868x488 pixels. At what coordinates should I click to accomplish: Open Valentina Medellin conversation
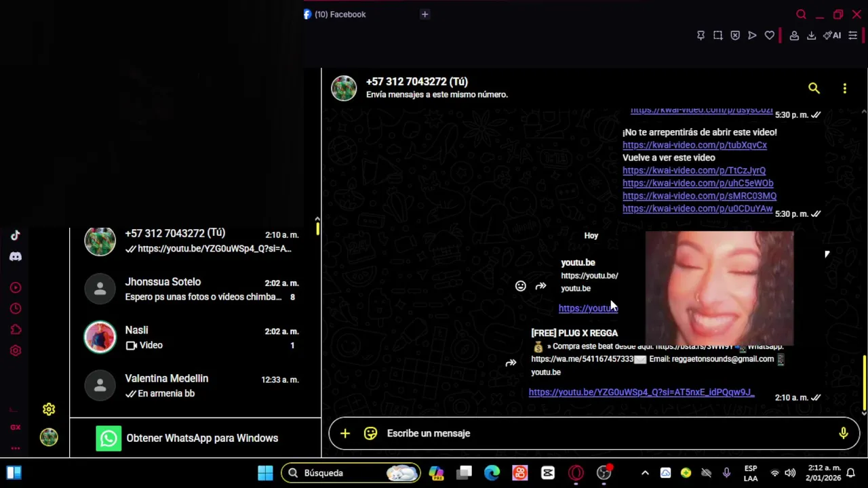pos(195,386)
